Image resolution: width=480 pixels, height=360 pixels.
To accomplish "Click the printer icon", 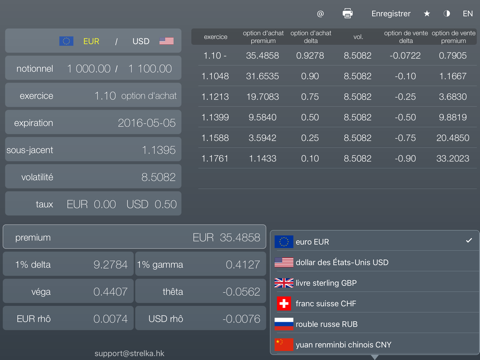I will 348,14.
